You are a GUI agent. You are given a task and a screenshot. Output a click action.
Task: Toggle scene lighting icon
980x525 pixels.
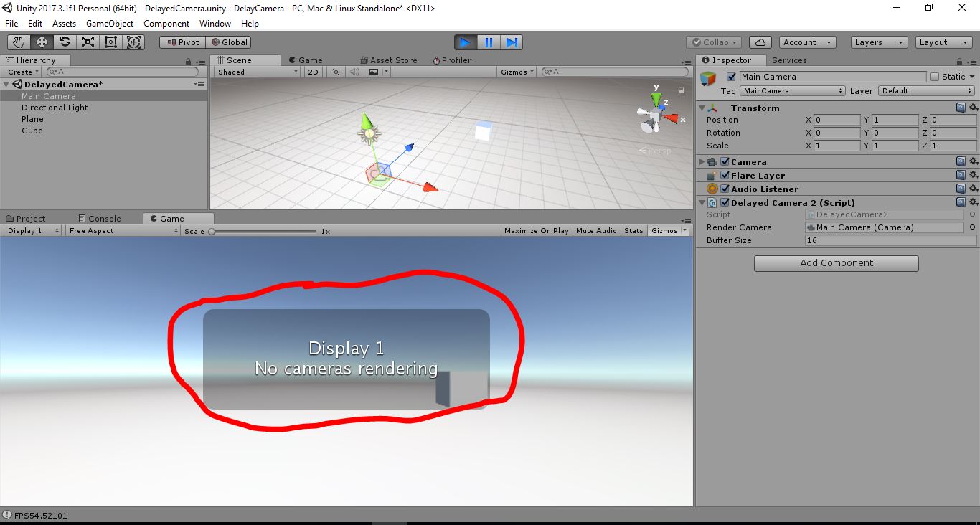(x=335, y=72)
